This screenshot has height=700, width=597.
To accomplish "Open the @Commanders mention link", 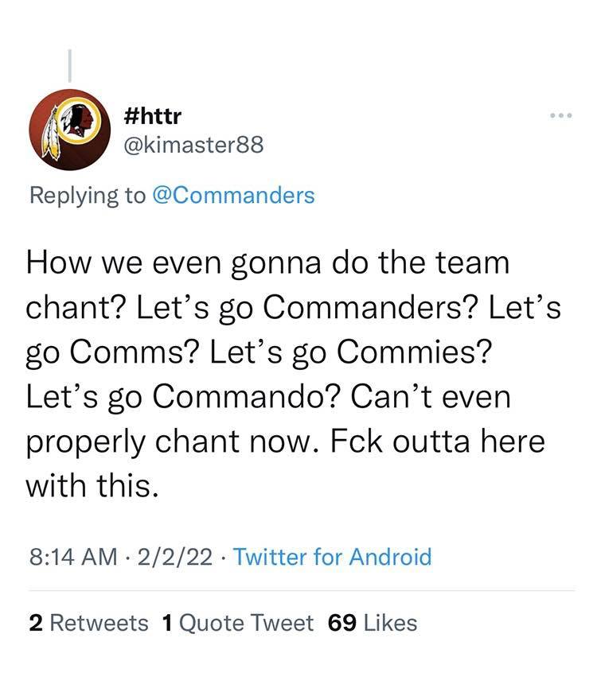I will coord(232,195).
